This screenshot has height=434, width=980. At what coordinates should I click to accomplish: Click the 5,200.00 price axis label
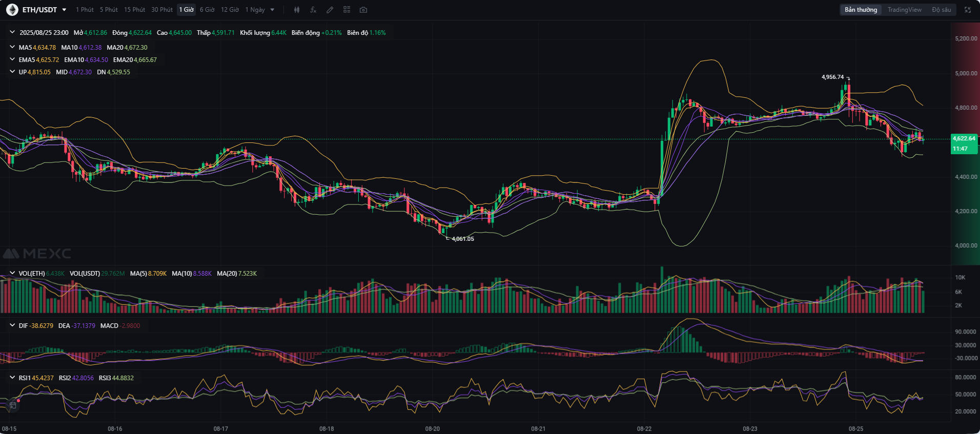(966, 38)
